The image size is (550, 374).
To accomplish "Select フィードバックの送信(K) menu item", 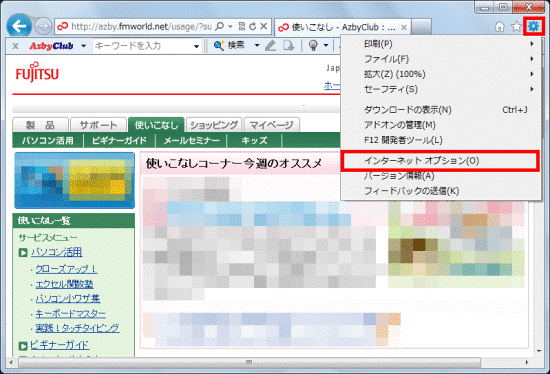I will 441,191.
